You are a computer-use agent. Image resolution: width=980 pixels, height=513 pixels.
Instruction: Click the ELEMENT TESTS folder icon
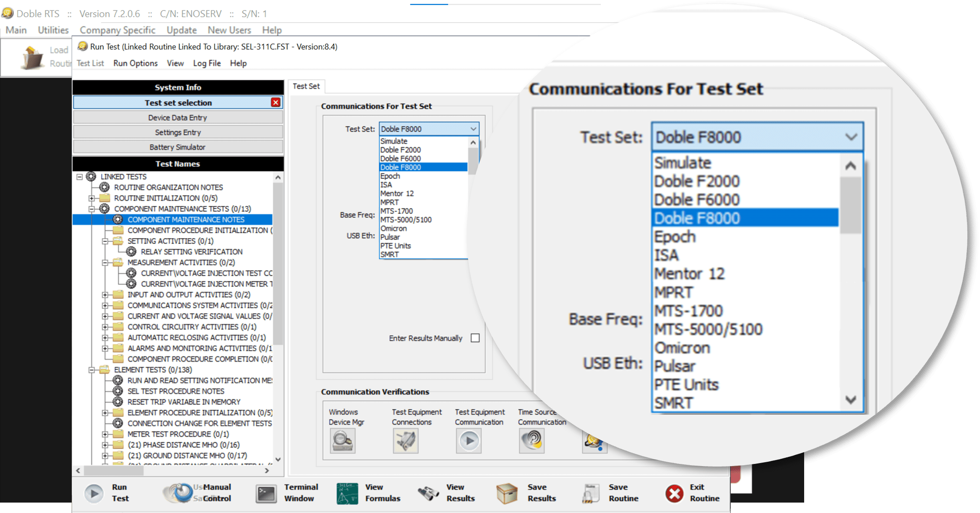click(x=105, y=369)
